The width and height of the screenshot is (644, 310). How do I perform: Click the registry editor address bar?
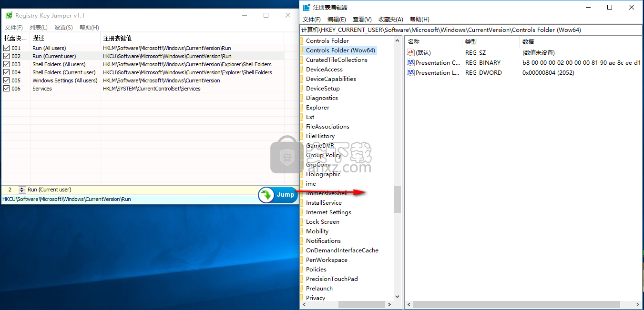coord(471,30)
